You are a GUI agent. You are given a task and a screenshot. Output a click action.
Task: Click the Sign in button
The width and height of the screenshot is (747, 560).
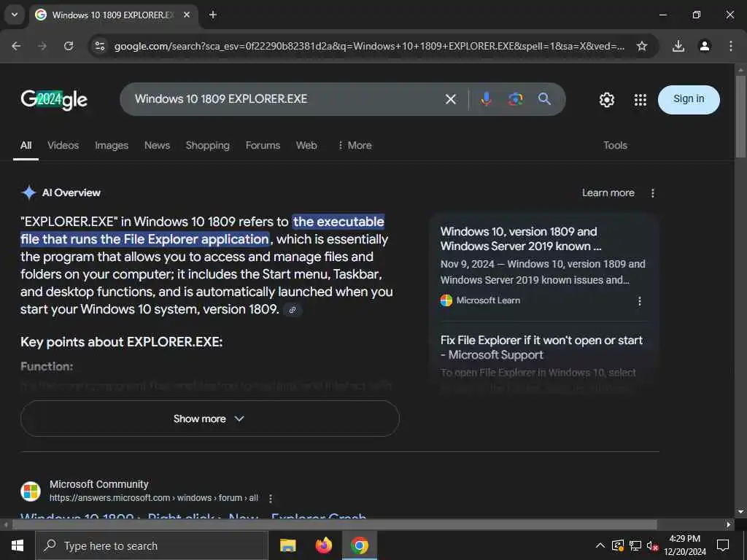tap(689, 99)
